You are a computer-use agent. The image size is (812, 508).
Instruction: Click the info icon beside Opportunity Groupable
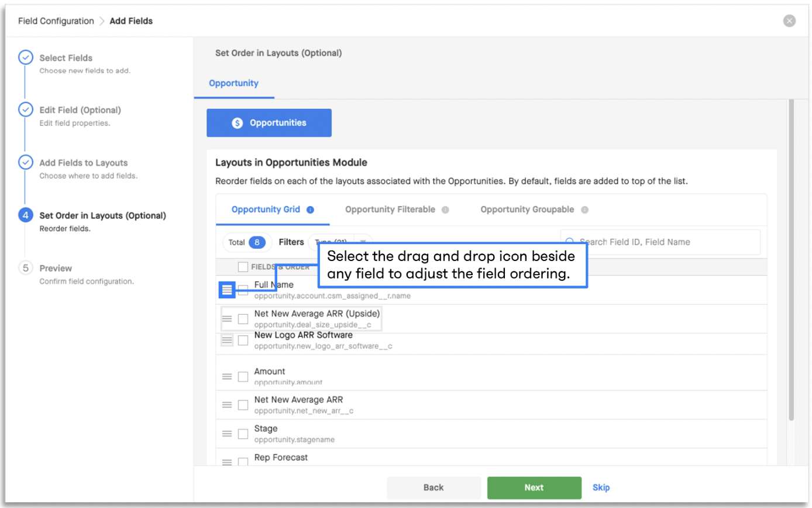(584, 210)
